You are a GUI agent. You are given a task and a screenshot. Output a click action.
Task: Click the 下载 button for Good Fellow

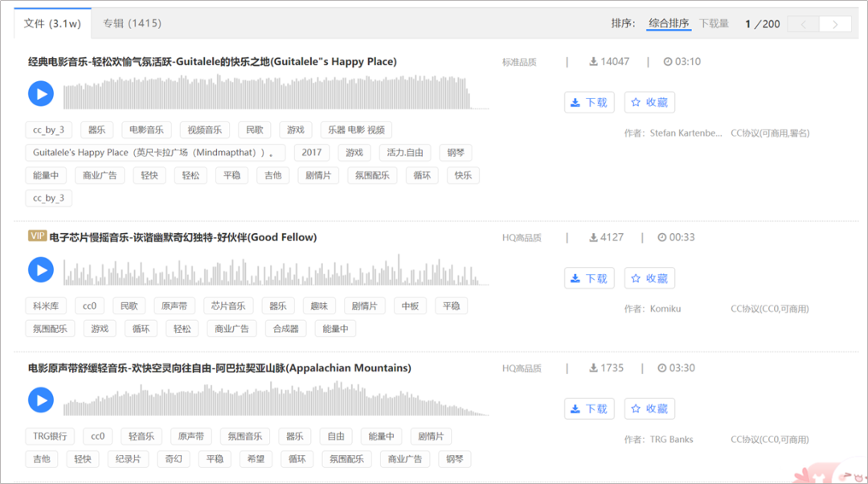click(x=589, y=277)
